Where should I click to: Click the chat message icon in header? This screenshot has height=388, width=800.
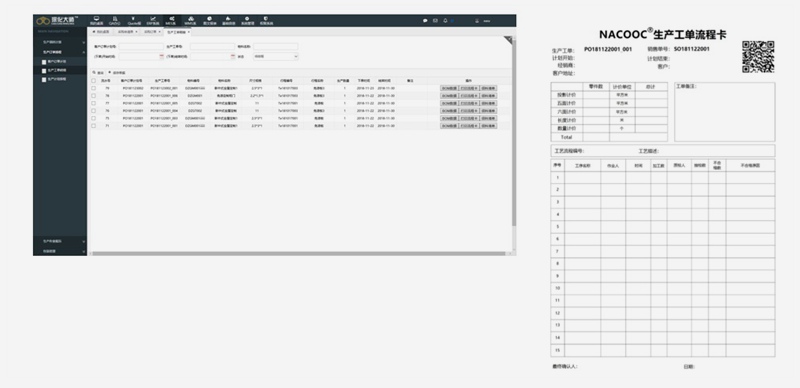click(426, 21)
